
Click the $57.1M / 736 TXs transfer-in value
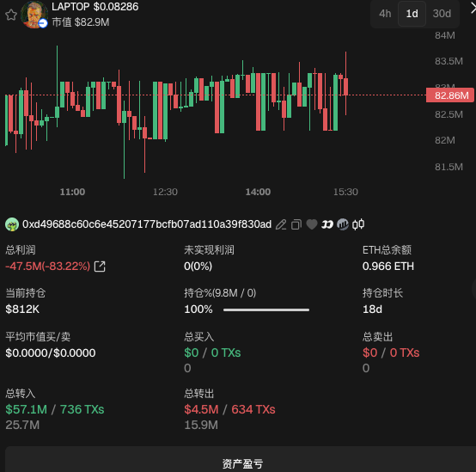coord(55,409)
